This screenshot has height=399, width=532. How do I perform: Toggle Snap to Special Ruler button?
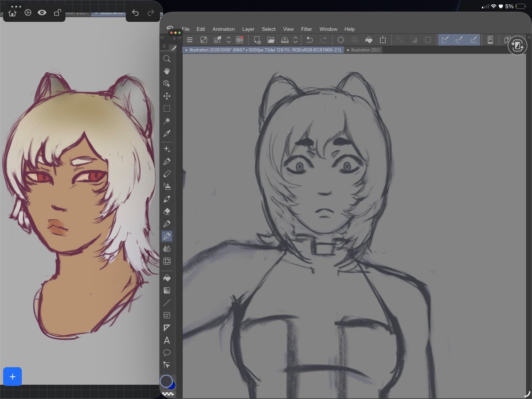click(x=459, y=40)
